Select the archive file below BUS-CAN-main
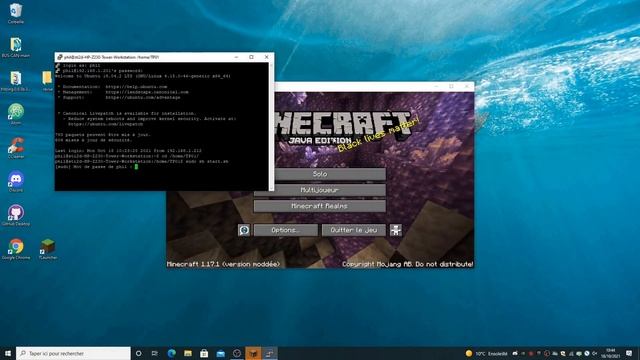The width and height of the screenshot is (640, 360). (x=16, y=80)
